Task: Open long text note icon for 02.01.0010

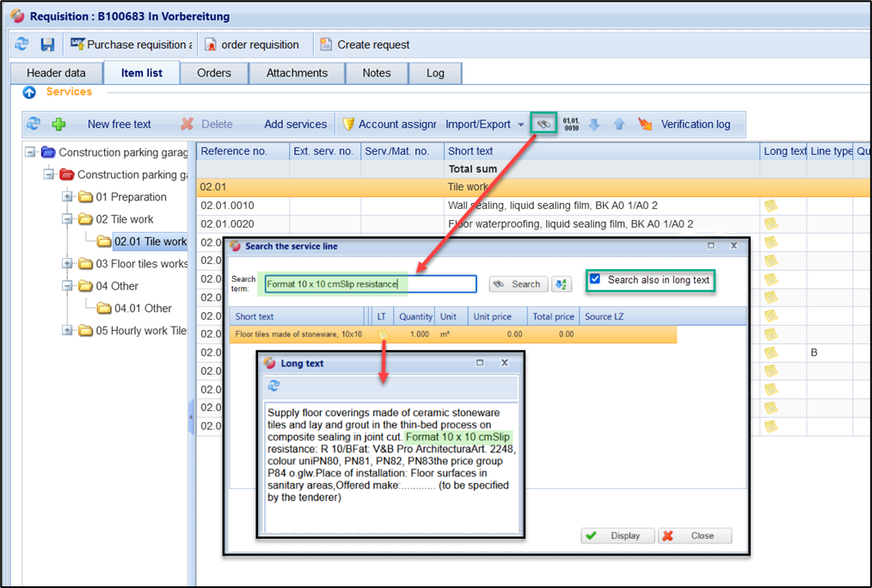Action: pos(771,205)
